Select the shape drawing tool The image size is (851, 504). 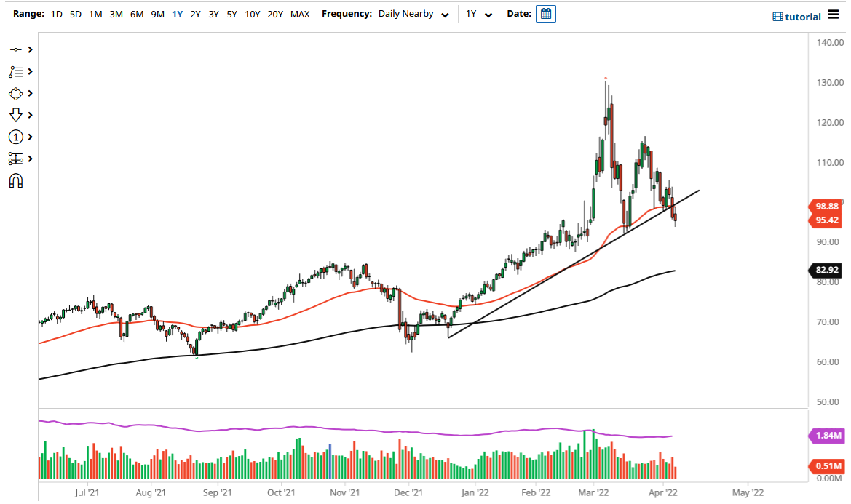[15, 93]
